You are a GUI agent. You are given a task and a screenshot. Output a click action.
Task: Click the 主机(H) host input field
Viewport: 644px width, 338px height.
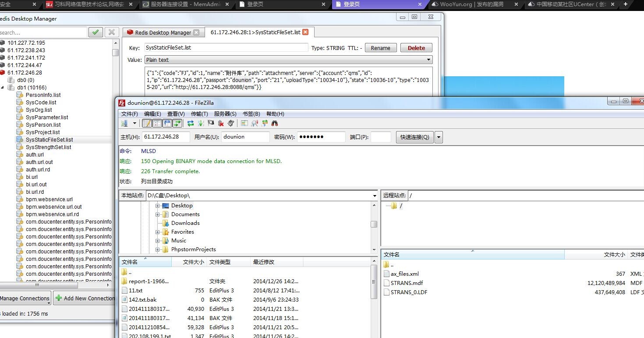point(166,137)
